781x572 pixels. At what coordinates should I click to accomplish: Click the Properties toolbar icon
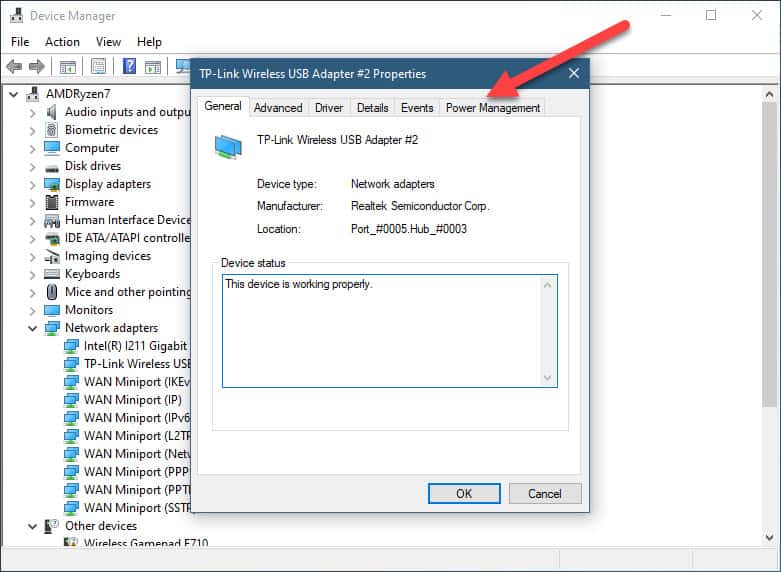tap(99, 66)
